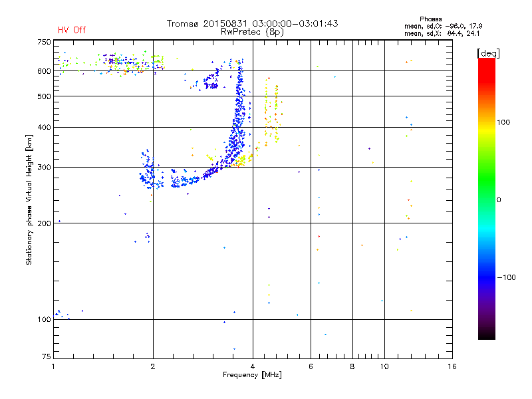Viewport: 532px width, 399px height.
Task: Click the 750 y-axis label
Action: [x=44, y=42]
